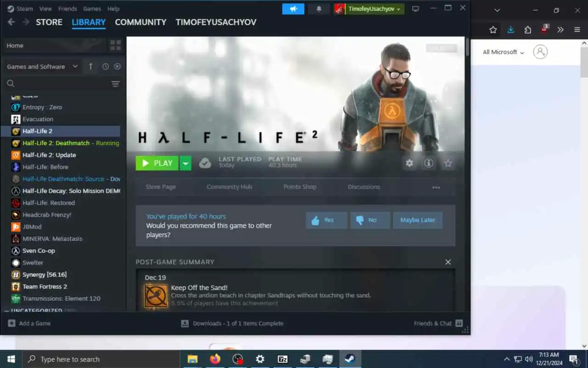The height and width of the screenshot is (368, 588).
Task: Click the cloud sync status icon
Action: tap(205, 163)
